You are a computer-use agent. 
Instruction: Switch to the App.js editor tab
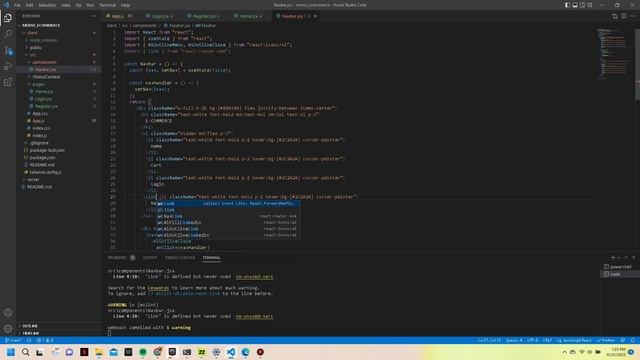click(118, 16)
